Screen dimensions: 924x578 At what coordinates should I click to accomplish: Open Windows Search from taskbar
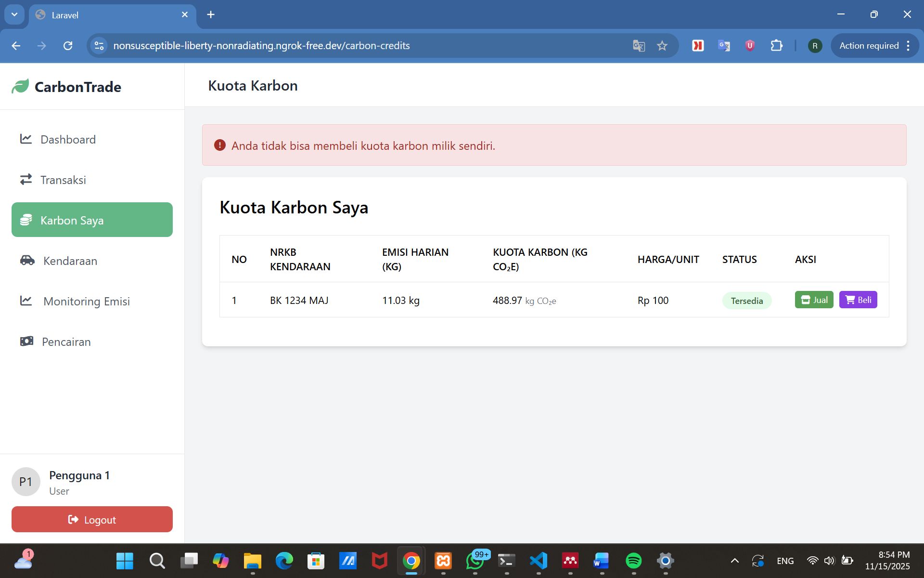[156, 561]
